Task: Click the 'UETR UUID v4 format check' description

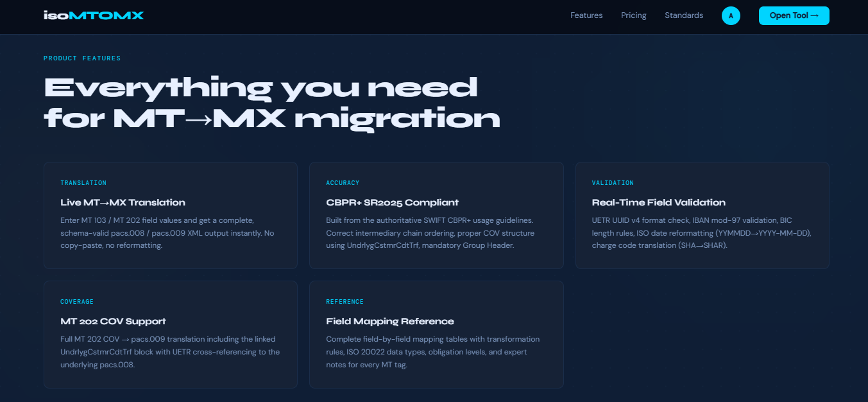Action: coord(701,232)
